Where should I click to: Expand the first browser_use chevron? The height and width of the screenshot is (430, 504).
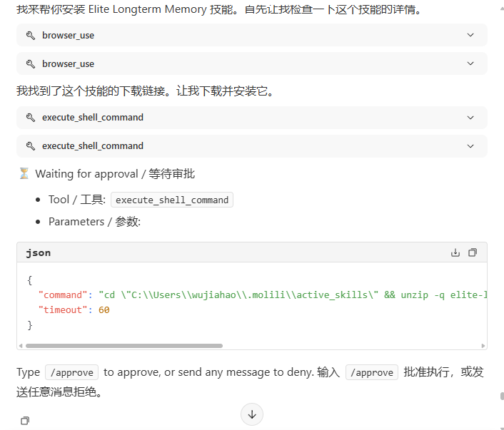(x=470, y=35)
